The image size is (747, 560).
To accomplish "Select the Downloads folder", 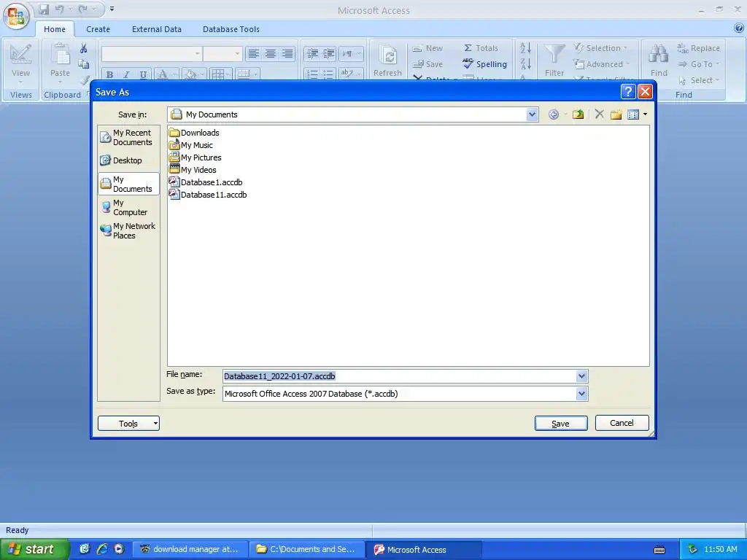I will click(194, 133).
